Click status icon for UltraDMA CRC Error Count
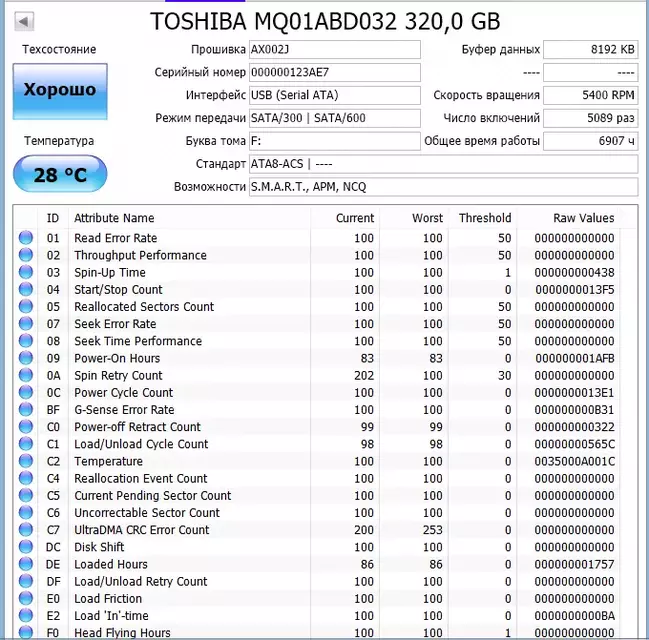The image size is (649, 640). [26, 530]
